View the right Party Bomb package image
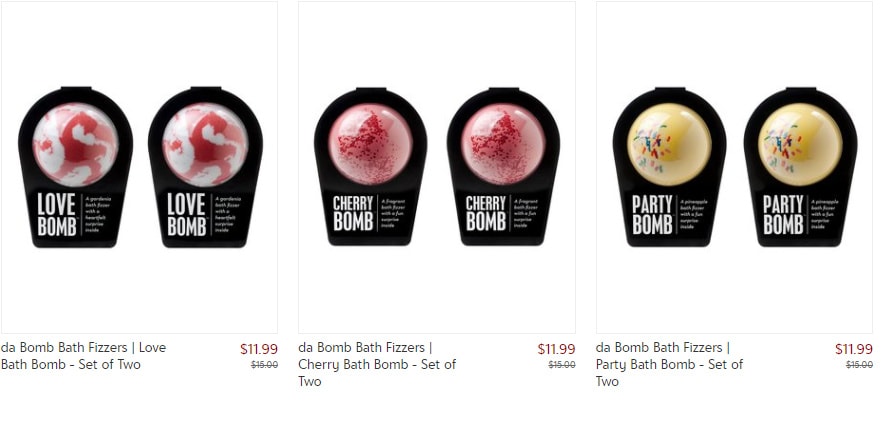 [800, 167]
